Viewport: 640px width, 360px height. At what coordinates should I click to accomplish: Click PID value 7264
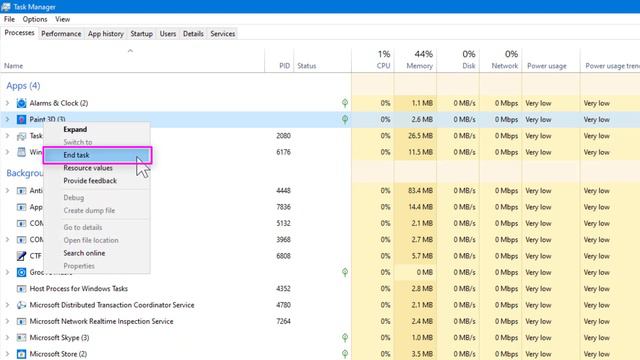click(284, 321)
